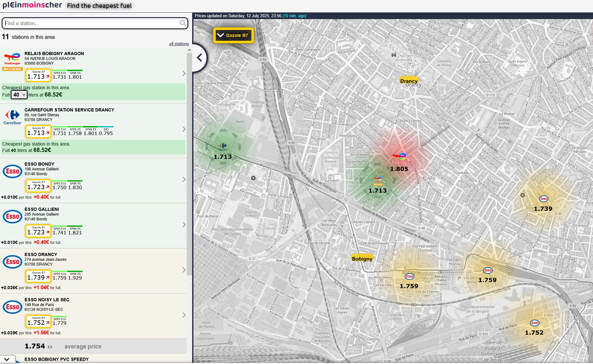Select Gazole B7 1.752 price for Esso Noisy Le Sec

pos(38,322)
